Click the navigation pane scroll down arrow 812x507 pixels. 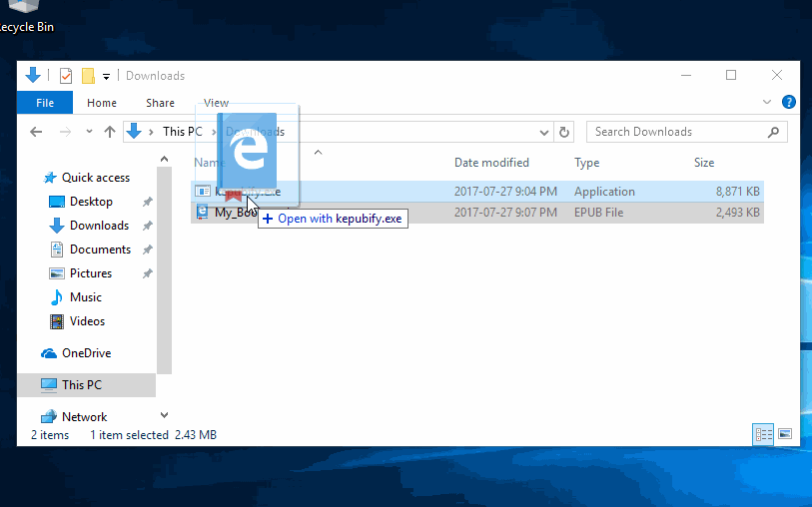pyautogui.click(x=164, y=415)
